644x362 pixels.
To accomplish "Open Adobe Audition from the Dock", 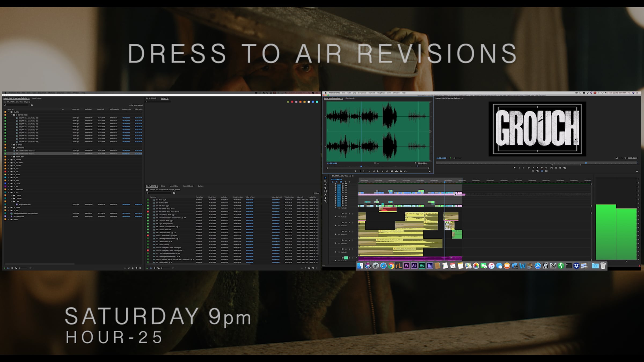I will pyautogui.click(x=422, y=266).
